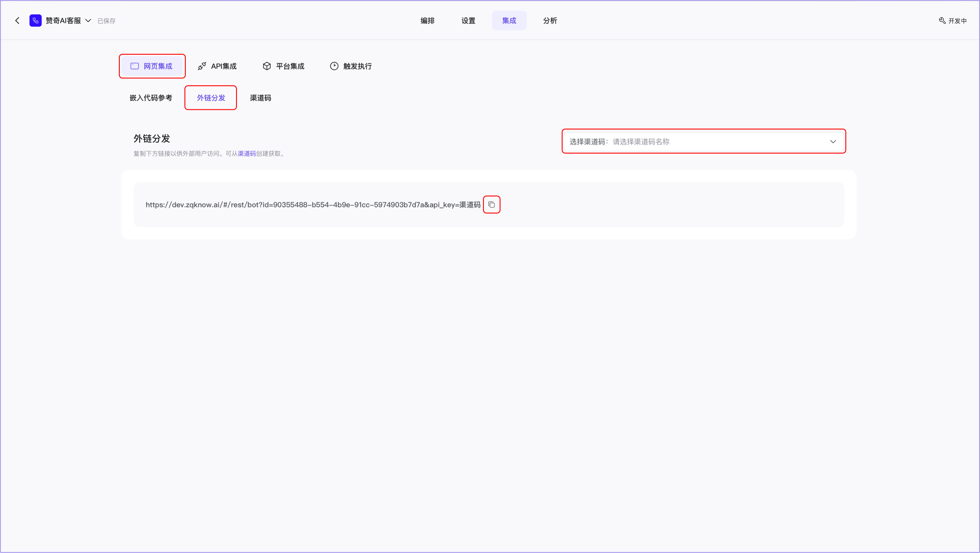Open the 设置 top tab
980x553 pixels.
click(468, 21)
